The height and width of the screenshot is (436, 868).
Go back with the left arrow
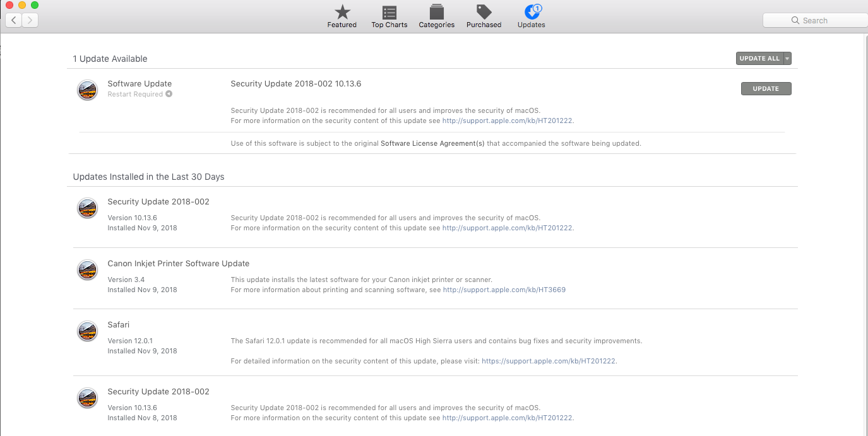[14, 20]
